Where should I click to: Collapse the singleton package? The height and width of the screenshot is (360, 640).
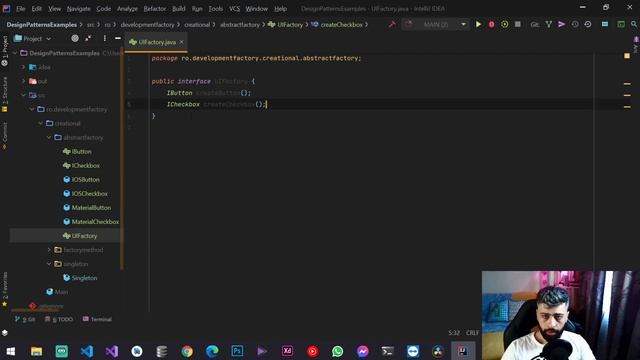click(x=49, y=264)
